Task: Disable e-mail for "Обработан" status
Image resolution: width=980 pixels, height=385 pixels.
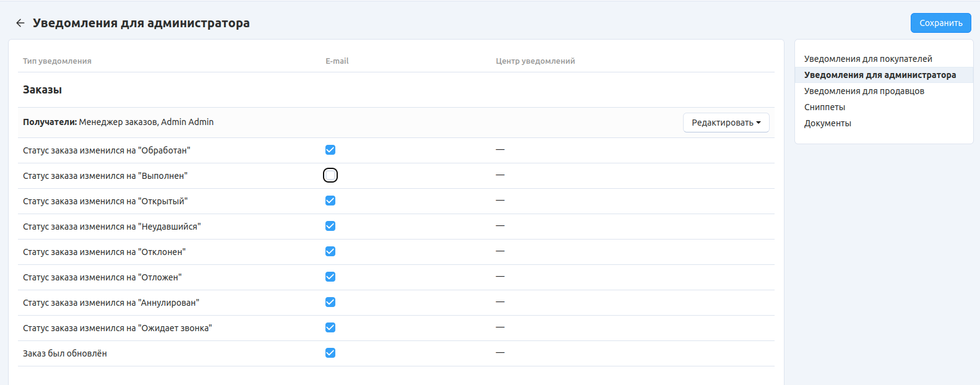Action: [330, 150]
